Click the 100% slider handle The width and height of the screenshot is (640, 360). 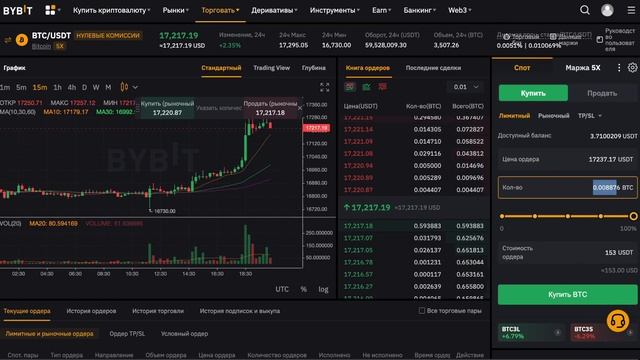click(633, 216)
